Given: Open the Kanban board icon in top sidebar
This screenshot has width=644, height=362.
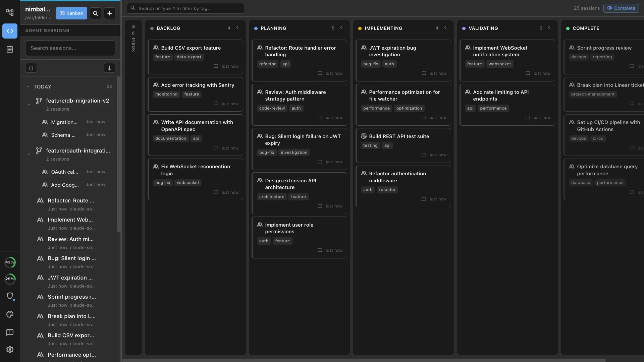Looking at the screenshot, I should pos(10,12).
